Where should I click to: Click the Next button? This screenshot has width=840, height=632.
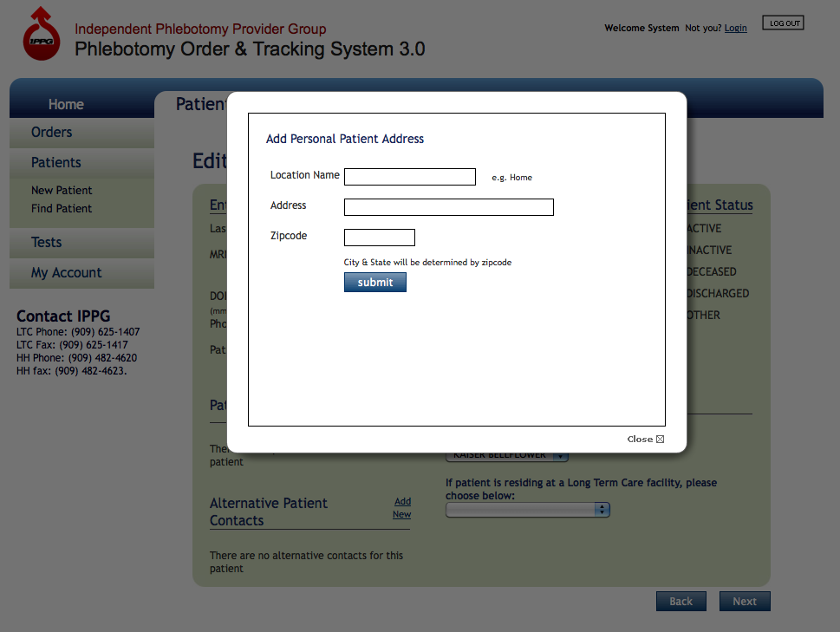[745, 602]
